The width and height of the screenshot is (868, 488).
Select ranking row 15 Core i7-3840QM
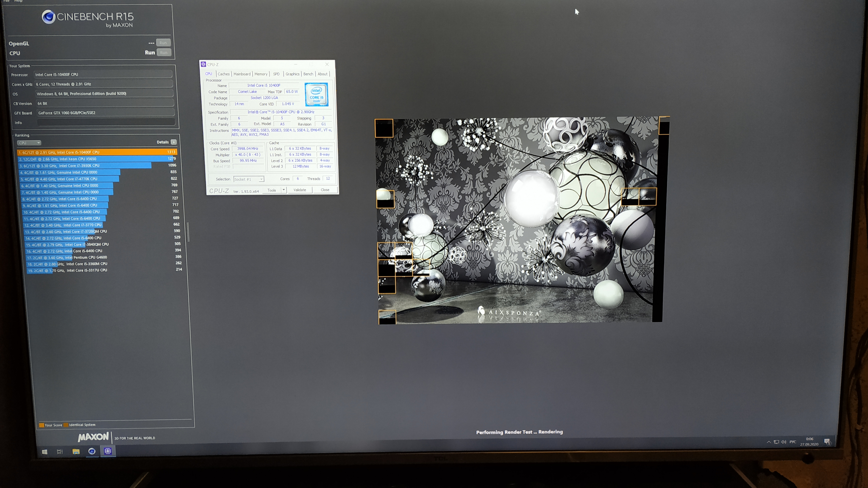pyautogui.click(x=103, y=244)
